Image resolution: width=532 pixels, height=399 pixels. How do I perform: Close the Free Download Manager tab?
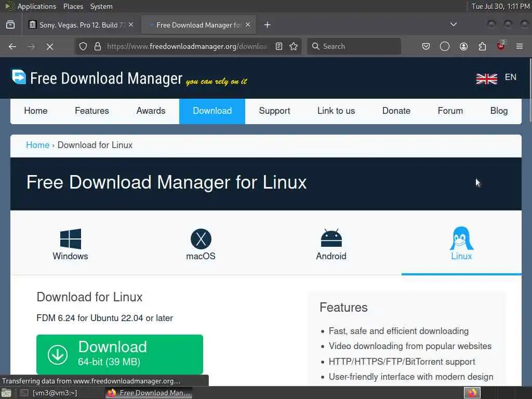click(248, 25)
